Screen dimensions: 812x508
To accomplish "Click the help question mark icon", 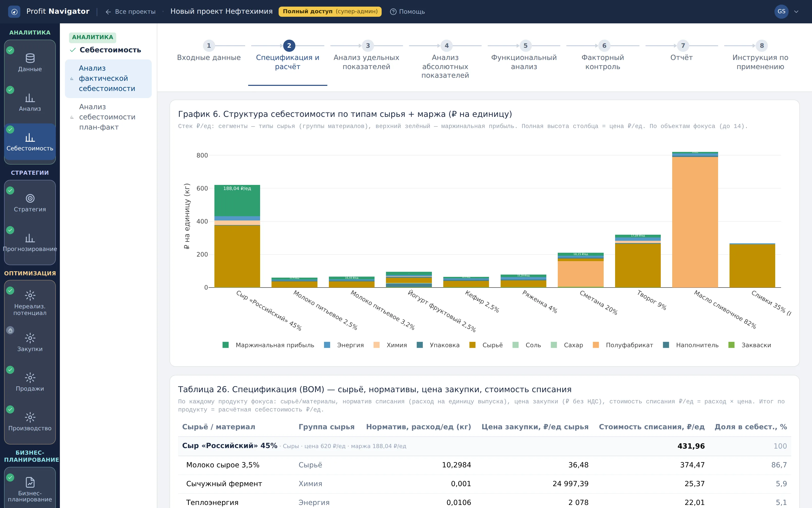I will (x=393, y=12).
